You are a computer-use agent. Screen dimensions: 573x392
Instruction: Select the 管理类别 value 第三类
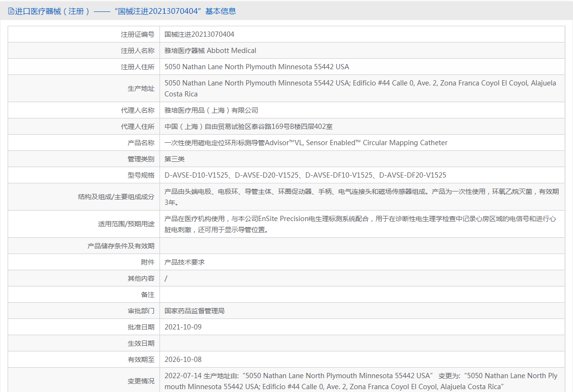pos(174,159)
